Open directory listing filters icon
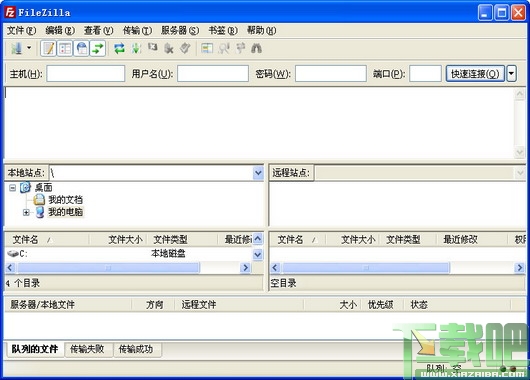This screenshot has height=380, width=530. click(x=207, y=48)
